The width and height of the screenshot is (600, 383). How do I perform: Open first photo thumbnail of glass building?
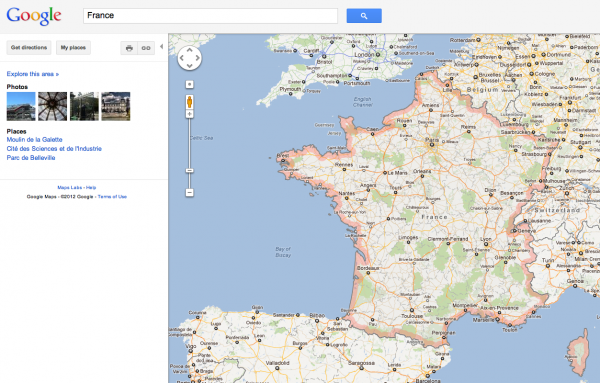tap(21, 106)
